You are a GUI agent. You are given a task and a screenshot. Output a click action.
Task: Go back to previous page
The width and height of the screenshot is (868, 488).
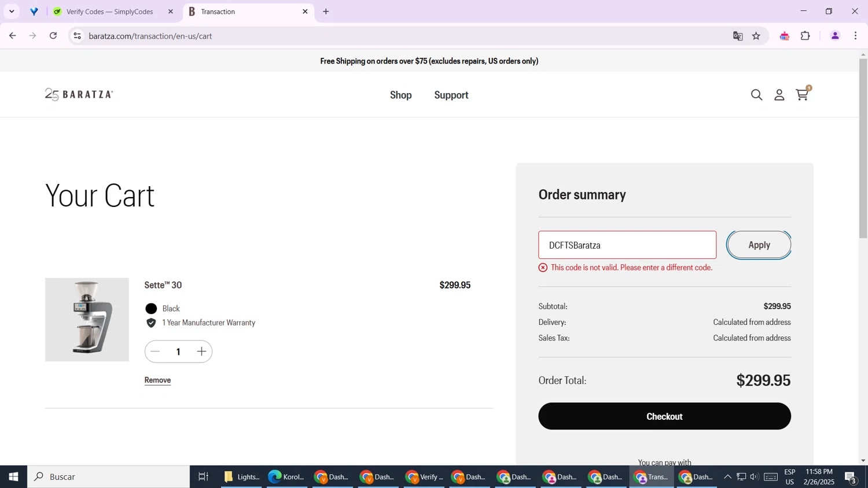pyautogui.click(x=12, y=36)
